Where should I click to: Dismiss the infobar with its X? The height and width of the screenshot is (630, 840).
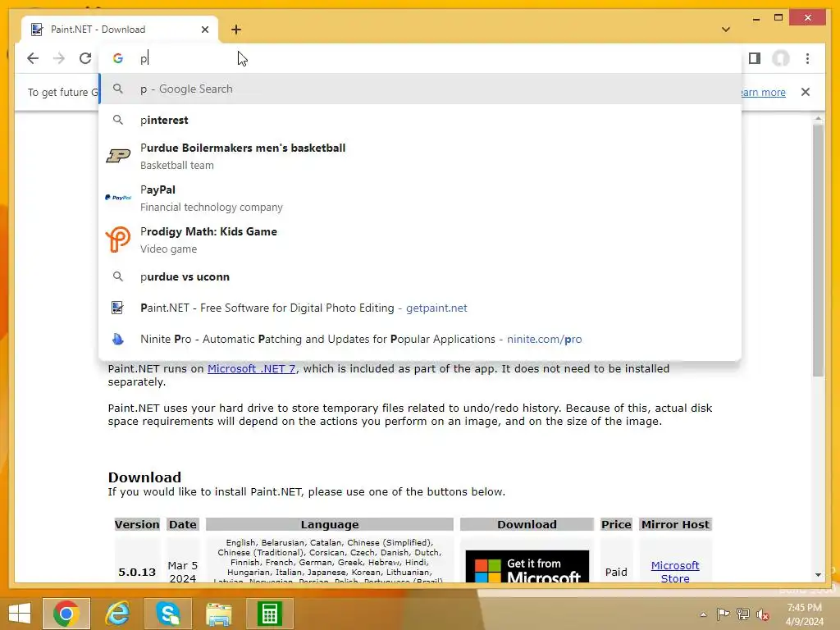(x=806, y=92)
